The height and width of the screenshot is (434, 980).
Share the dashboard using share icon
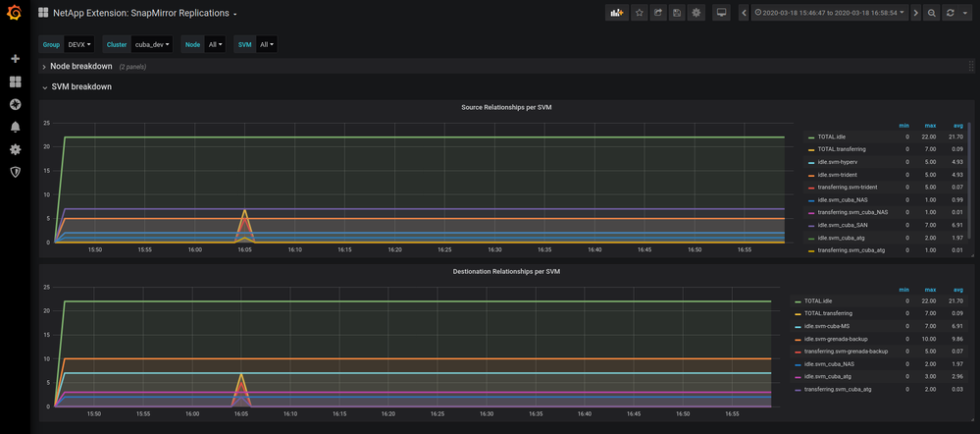tap(658, 13)
